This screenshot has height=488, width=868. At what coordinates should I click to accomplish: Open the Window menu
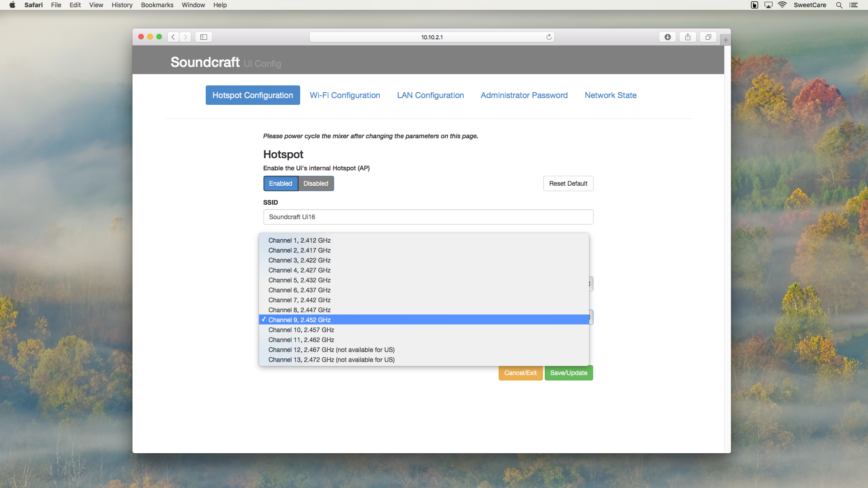point(193,5)
